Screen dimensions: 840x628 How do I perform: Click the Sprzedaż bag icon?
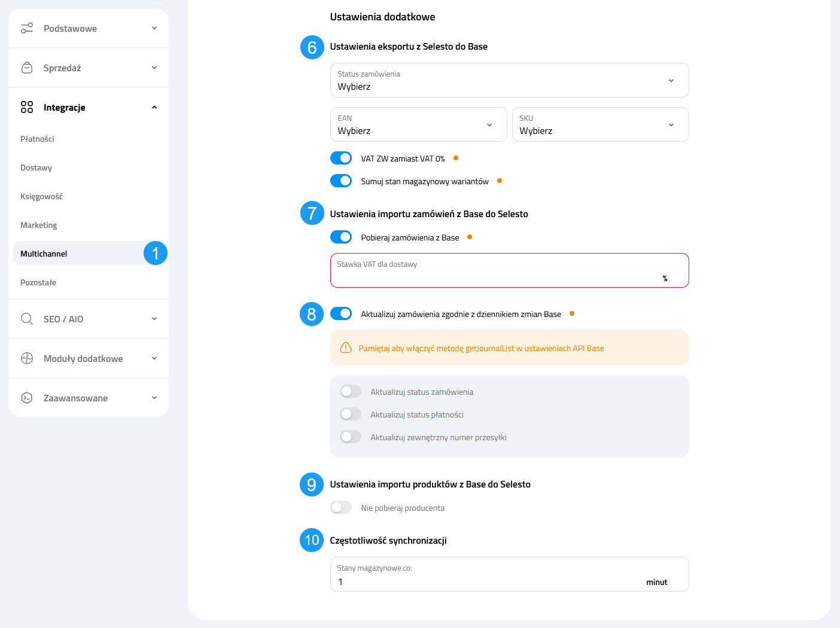(x=26, y=67)
